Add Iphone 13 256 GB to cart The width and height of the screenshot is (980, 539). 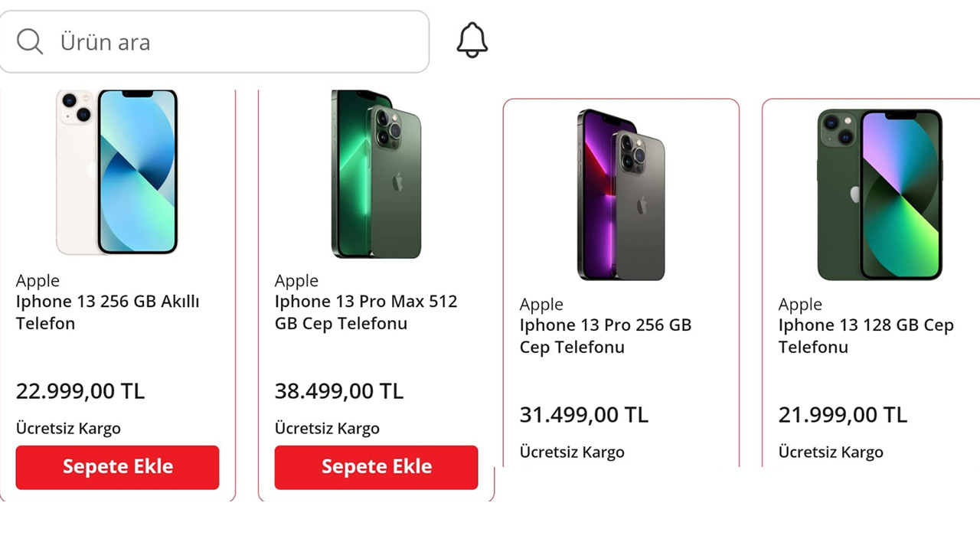pos(117,467)
